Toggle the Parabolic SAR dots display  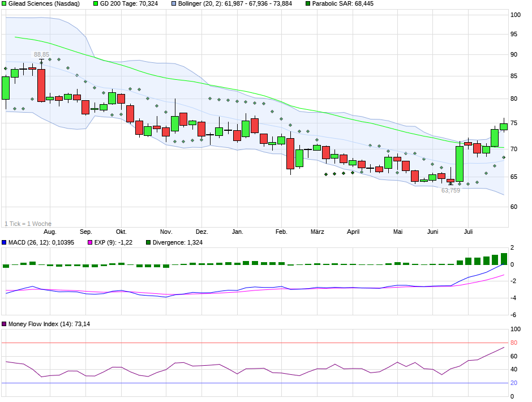click(x=307, y=5)
